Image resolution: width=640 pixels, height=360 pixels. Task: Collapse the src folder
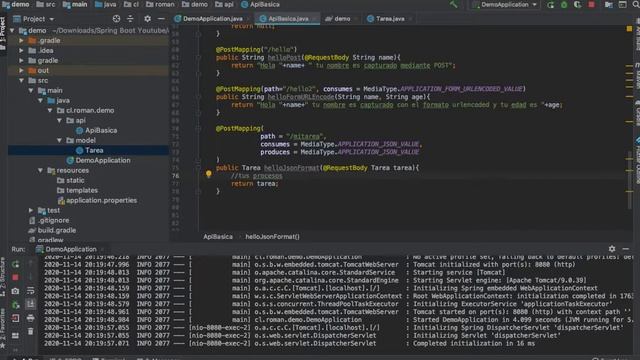pyautogui.click(x=21, y=80)
